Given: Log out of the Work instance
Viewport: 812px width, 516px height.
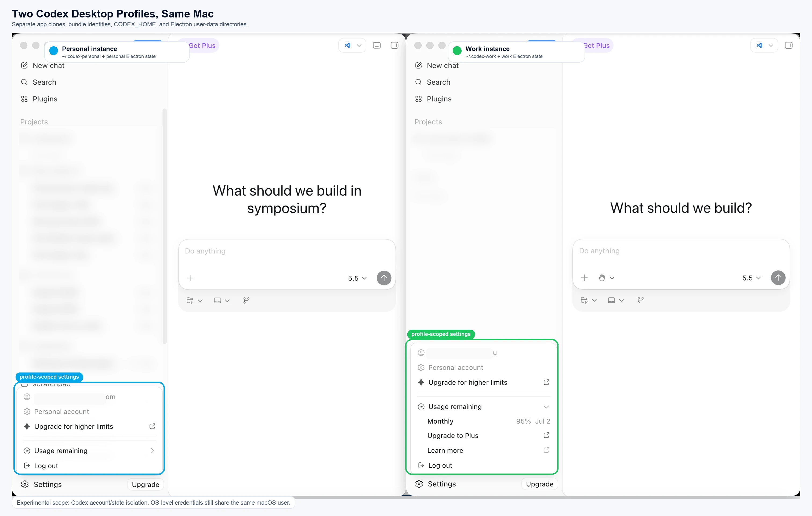Looking at the screenshot, I should (484, 465).
